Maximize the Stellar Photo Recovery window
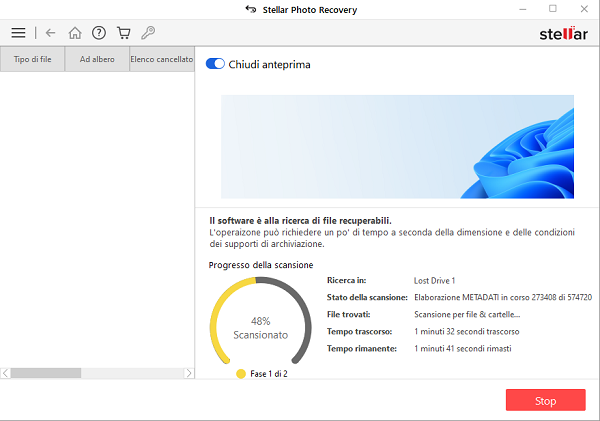Screen dimensions: 600x421 (553, 8)
